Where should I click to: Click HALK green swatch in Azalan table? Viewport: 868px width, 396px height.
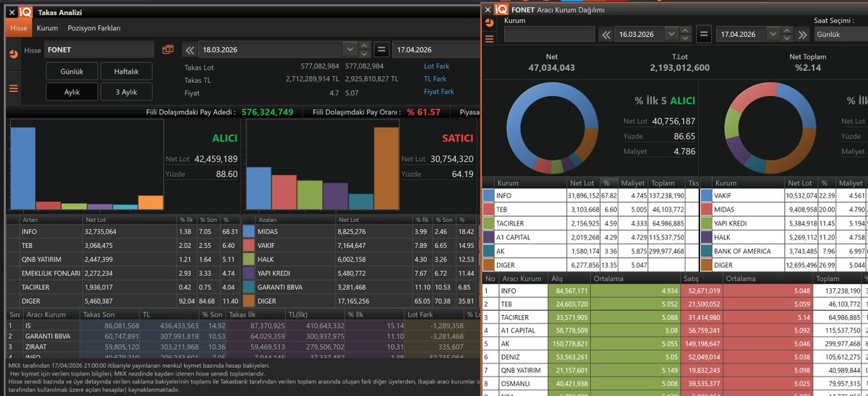pos(250,259)
